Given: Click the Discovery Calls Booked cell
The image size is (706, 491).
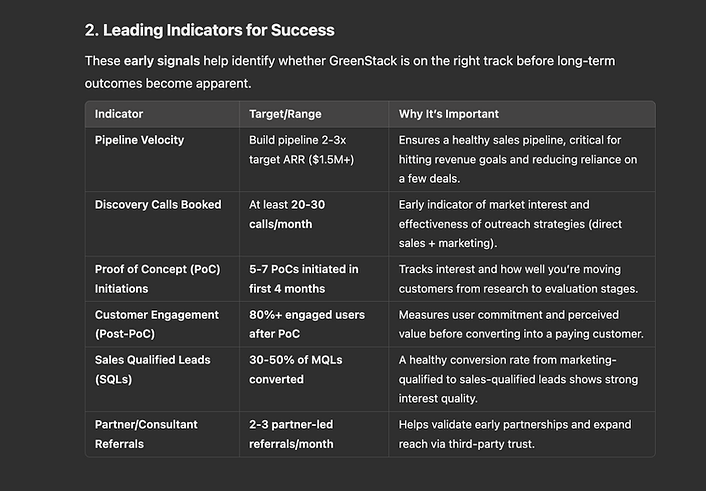Looking at the screenshot, I should 158,205.
